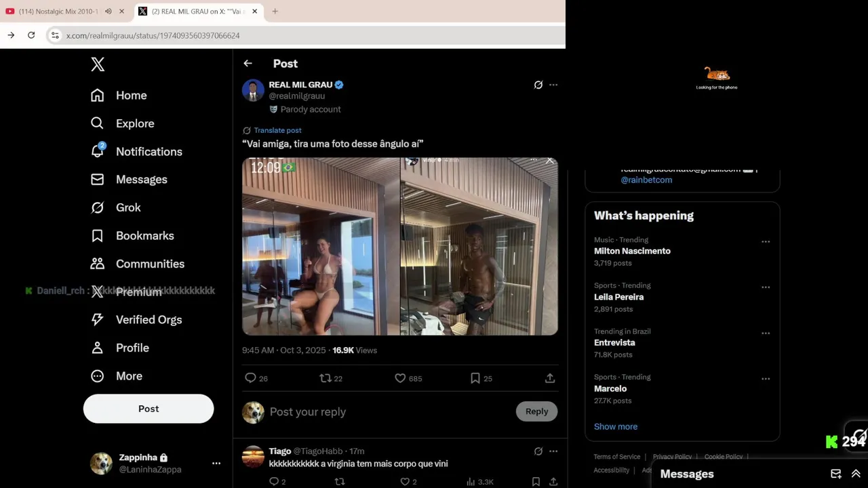Click the Post your reply field
Image resolution: width=868 pixels, height=488 pixels.
[389, 411]
